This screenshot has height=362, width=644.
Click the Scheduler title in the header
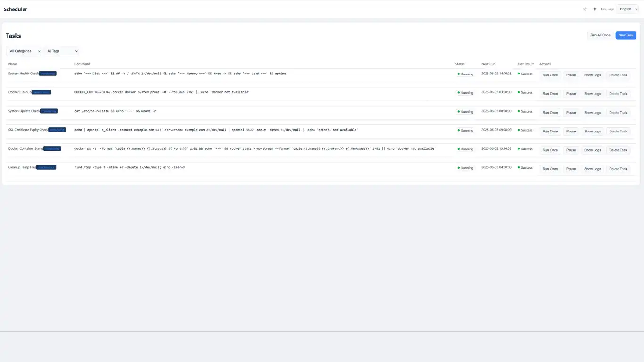16,9
